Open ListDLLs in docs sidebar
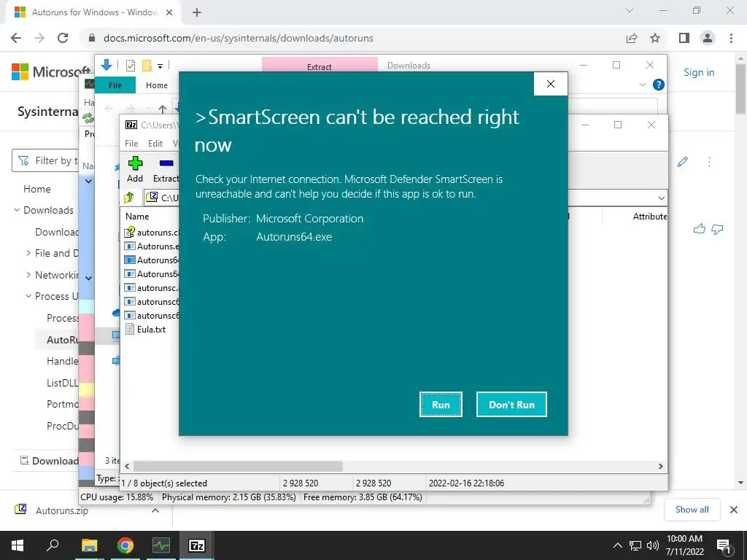747x560 pixels. (63, 383)
